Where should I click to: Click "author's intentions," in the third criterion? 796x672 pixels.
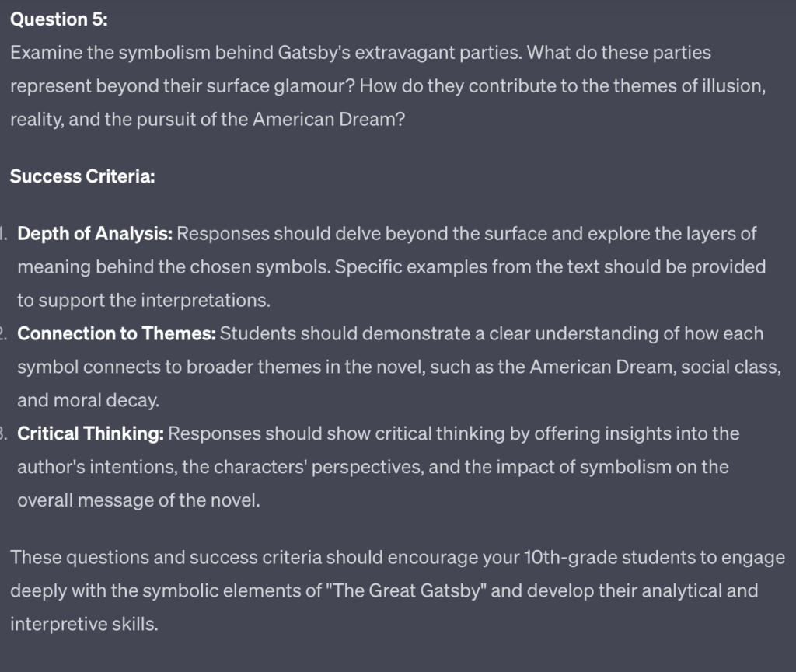point(97,467)
